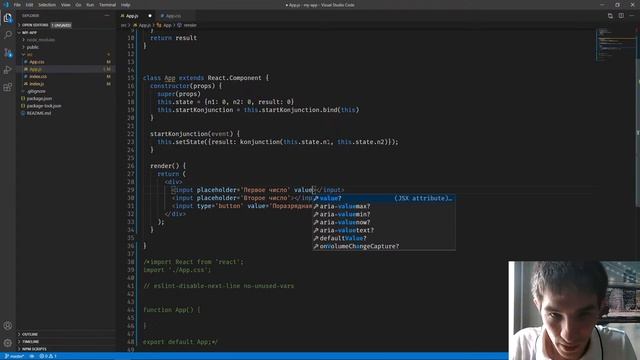The width and height of the screenshot is (640, 360).
Task: Click the Split Editor Right icon
Action: click(621, 16)
